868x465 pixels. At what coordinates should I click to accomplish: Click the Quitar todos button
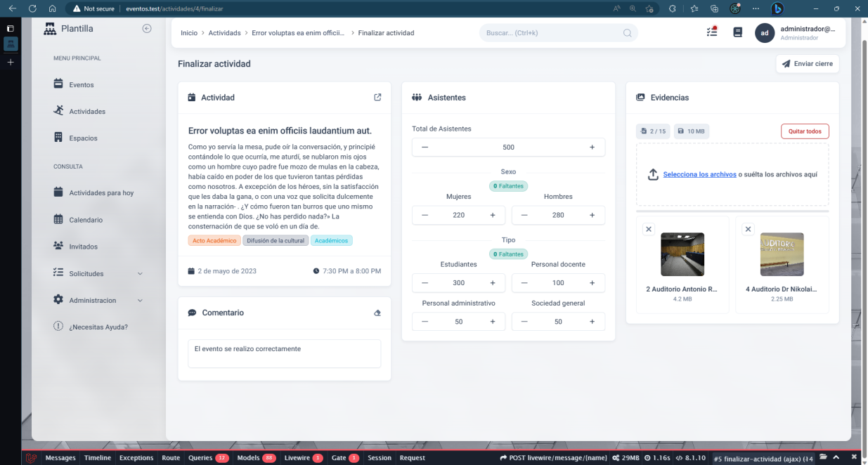(x=804, y=131)
